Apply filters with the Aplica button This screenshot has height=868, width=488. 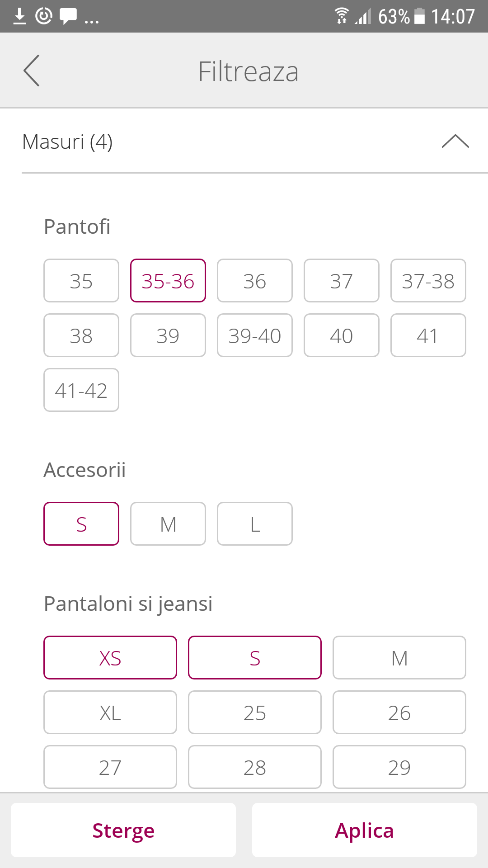[x=365, y=830]
